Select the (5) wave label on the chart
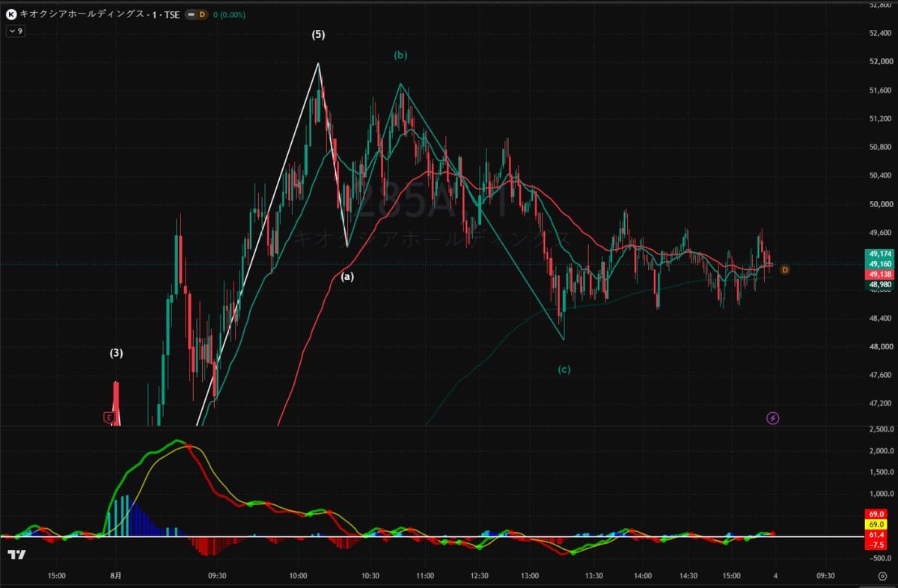The height and width of the screenshot is (588, 898). (x=319, y=34)
